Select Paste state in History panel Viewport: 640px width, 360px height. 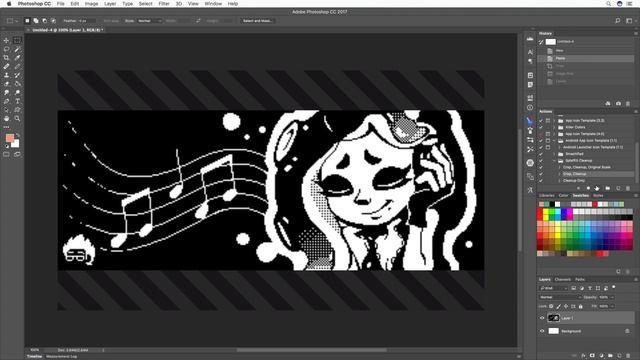point(587,58)
